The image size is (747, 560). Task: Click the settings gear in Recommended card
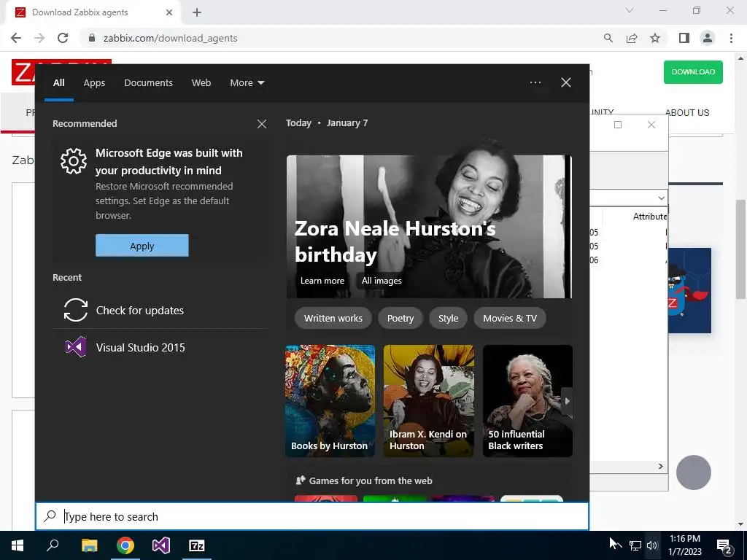[74, 161]
